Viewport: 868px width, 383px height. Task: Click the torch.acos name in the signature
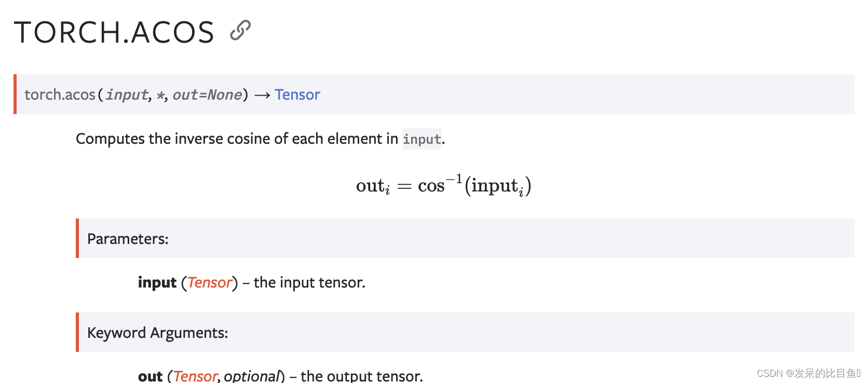point(60,94)
